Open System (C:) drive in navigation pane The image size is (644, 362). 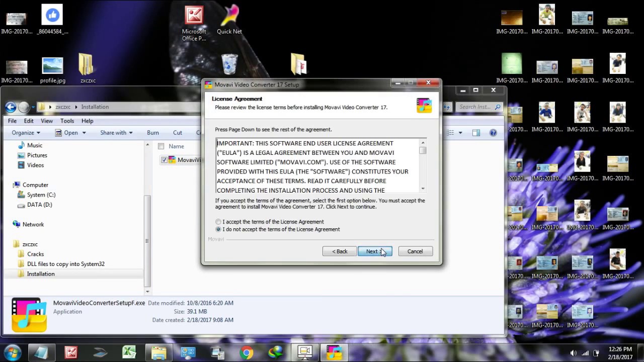point(41,195)
